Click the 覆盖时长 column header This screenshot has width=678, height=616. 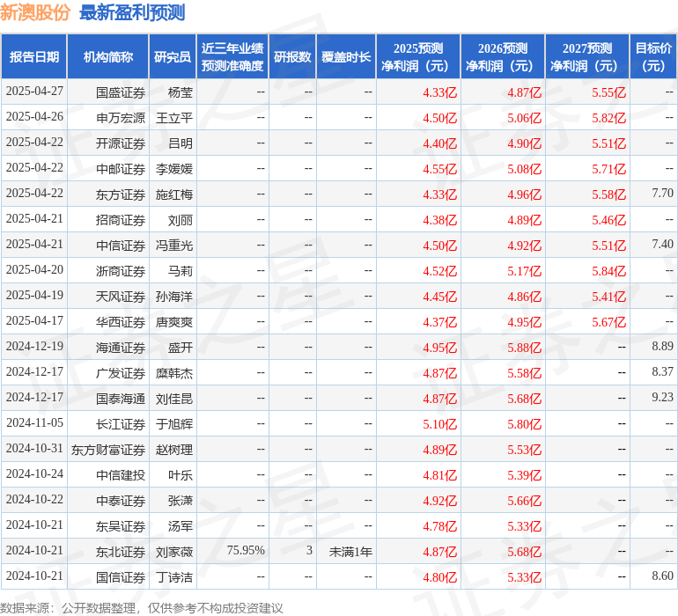pos(346,57)
